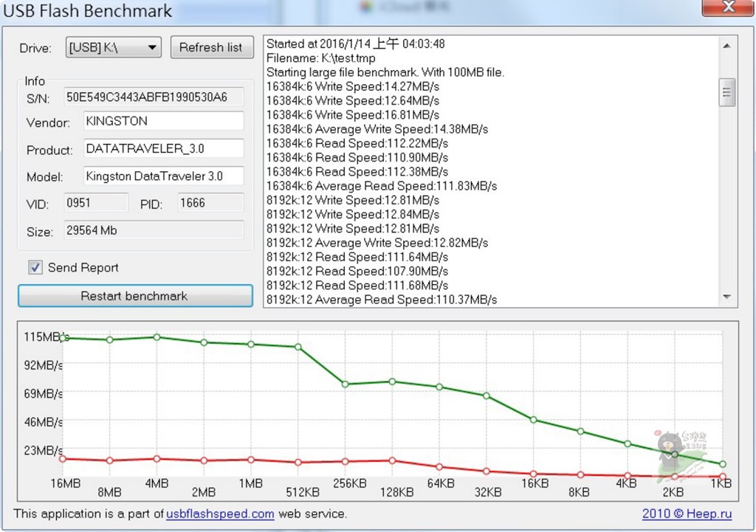Select '16384k:6 Read Speed:112.22MB/s' line

pyautogui.click(x=357, y=144)
